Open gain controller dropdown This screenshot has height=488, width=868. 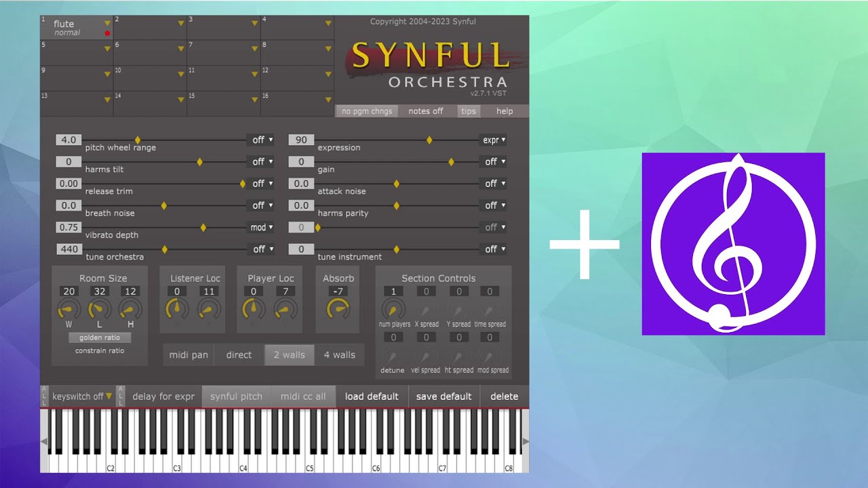click(494, 161)
